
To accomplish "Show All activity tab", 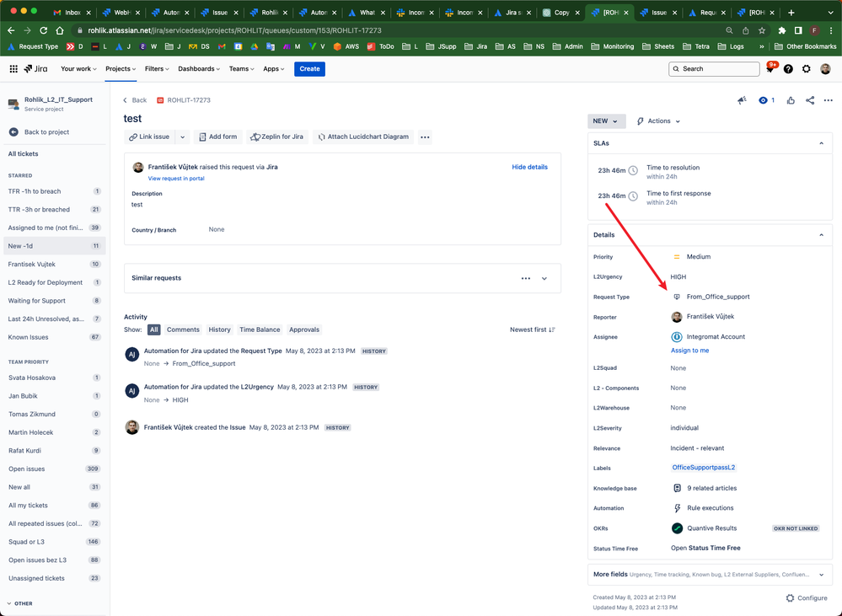I will (x=154, y=329).
